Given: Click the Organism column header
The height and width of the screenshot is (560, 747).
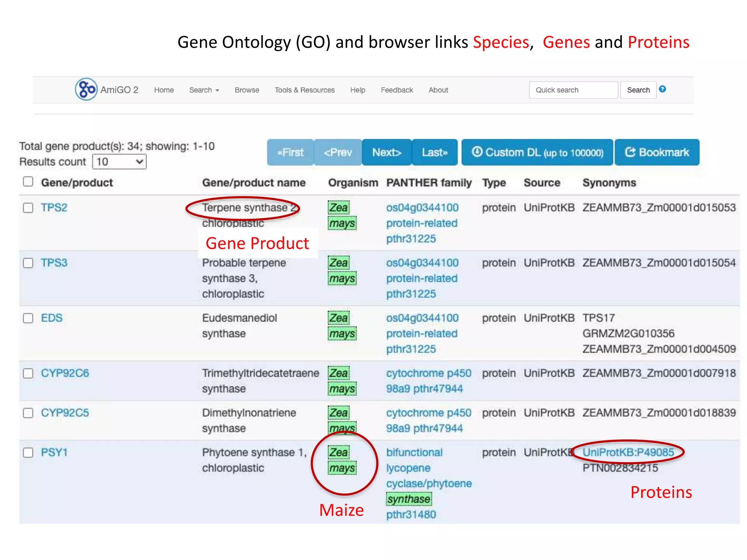Looking at the screenshot, I should pos(353,183).
